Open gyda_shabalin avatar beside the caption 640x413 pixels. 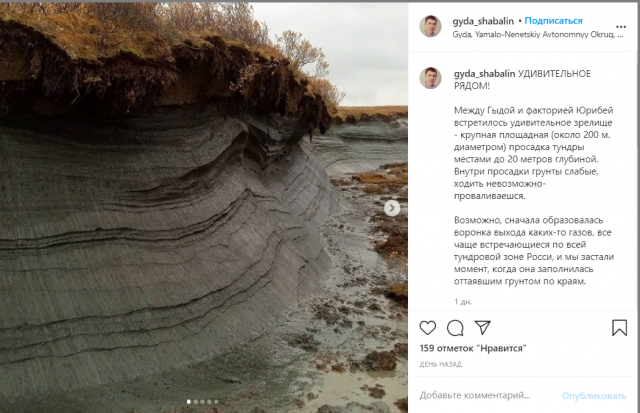[x=431, y=78]
